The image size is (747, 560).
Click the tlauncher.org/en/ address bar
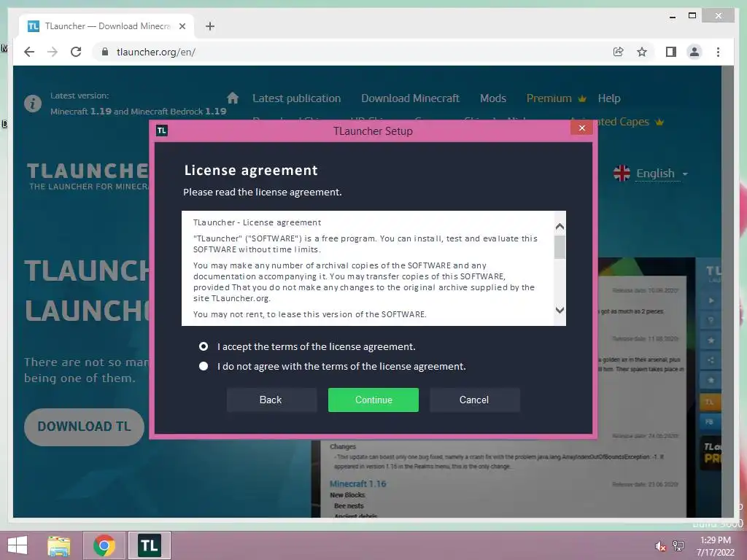352,52
